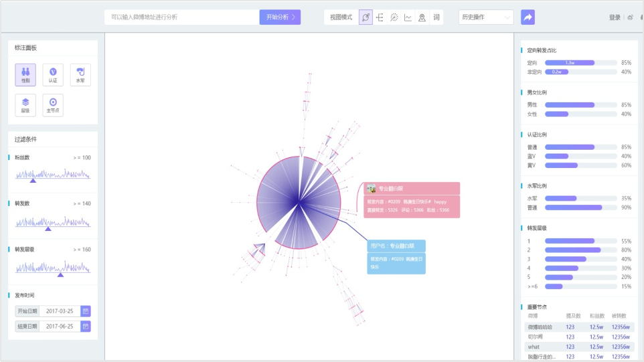Switch to the tree layout view mode
Image resolution: width=644 pixels, height=362 pixels.
click(x=380, y=17)
